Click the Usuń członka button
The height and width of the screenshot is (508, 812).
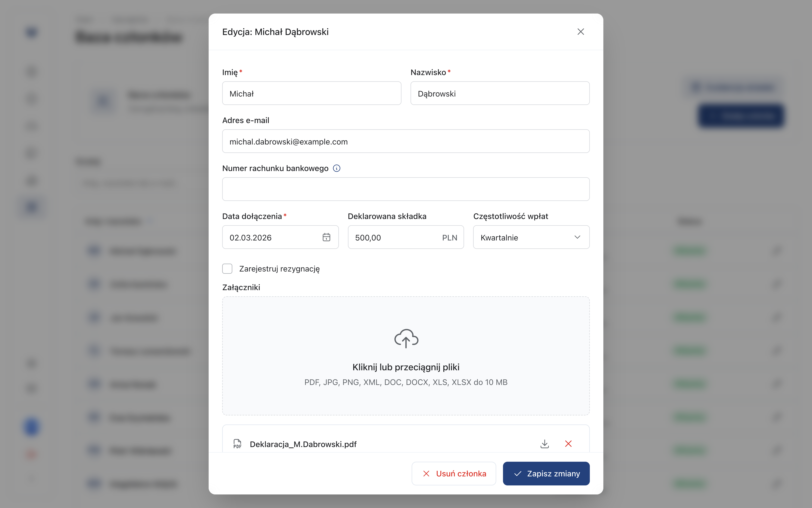pos(454,473)
